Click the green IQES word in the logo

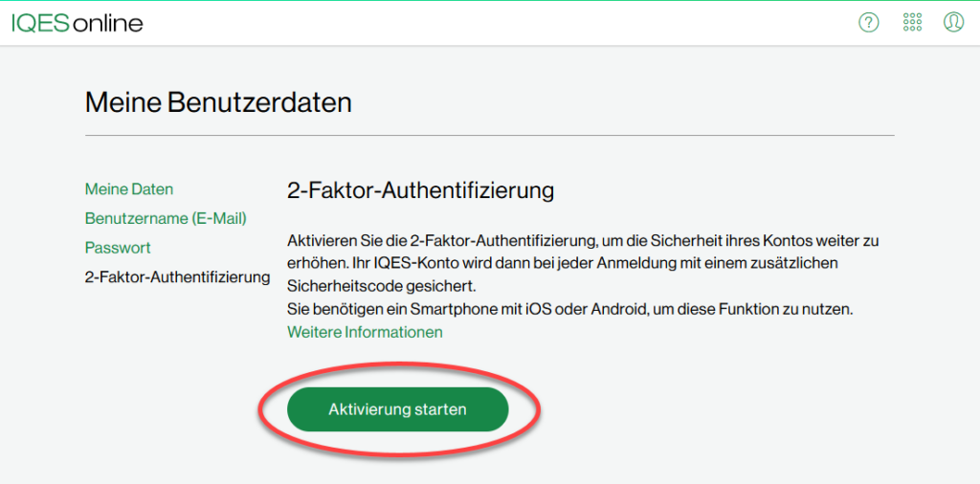40,23
